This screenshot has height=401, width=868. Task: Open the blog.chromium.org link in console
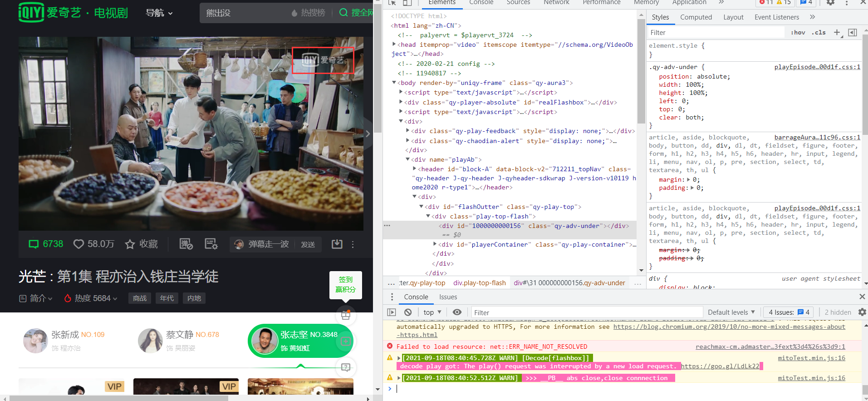(x=729, y=327)
